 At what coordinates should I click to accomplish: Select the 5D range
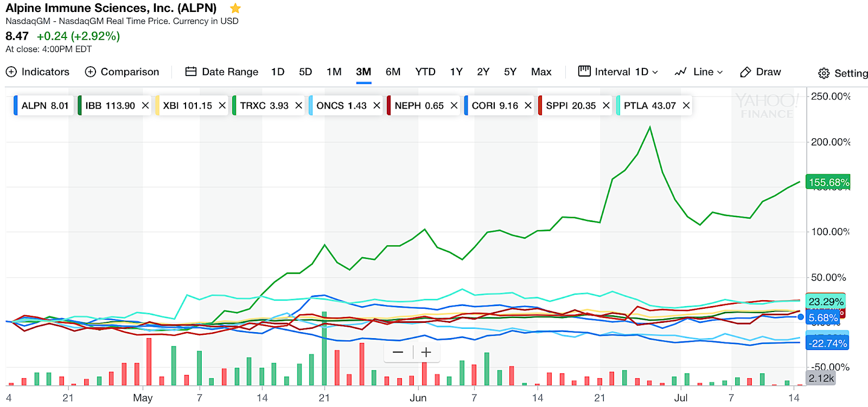pos(305,72)
